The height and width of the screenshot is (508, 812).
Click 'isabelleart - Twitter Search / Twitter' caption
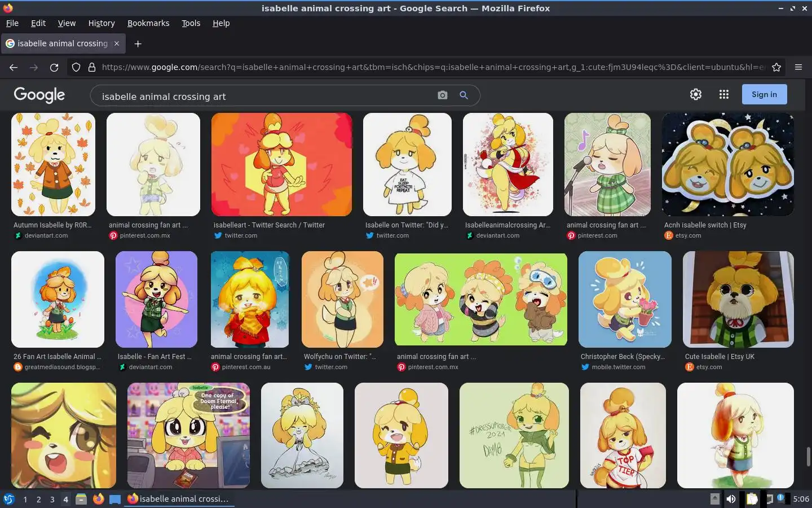(x=269, y=225)
